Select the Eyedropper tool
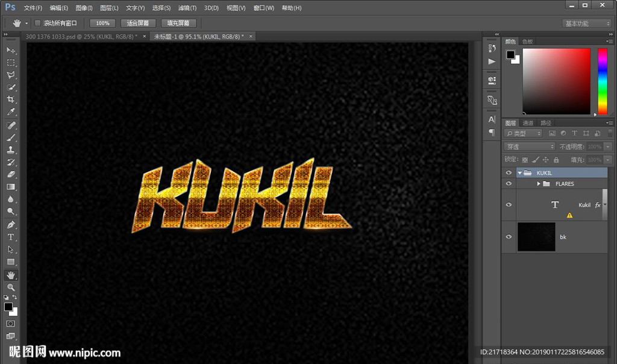 tap(11, 112)
